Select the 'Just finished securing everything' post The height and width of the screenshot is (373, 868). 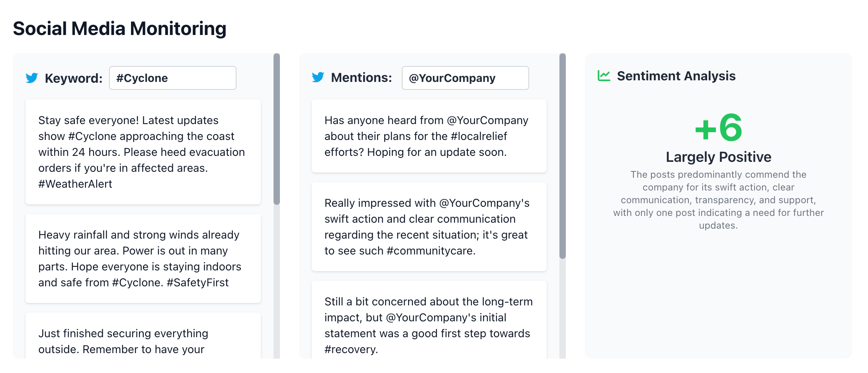[143, 336]
